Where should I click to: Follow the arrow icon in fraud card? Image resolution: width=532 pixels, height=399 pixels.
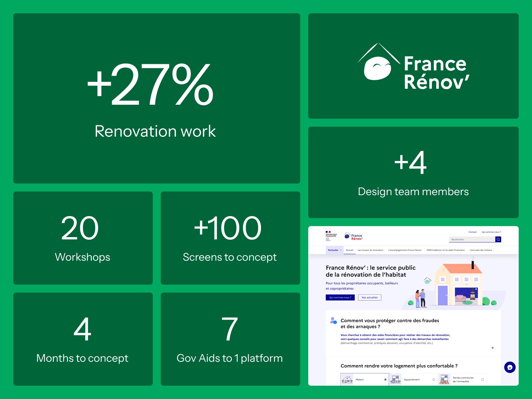click(x=492, y=348)
